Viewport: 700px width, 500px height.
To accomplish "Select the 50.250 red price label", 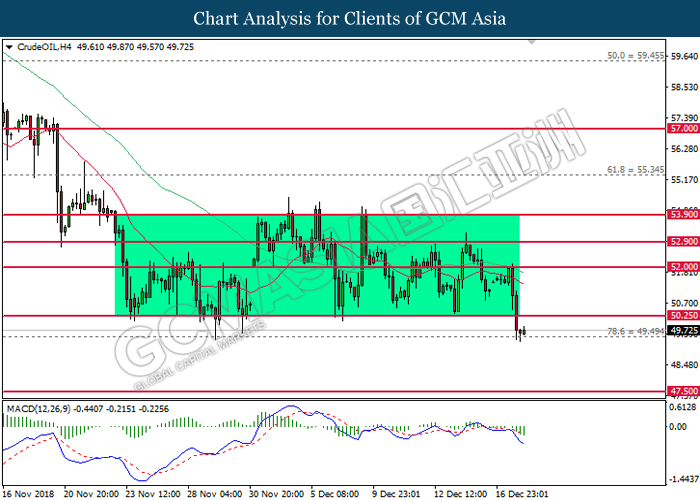I will coord(683,316).
